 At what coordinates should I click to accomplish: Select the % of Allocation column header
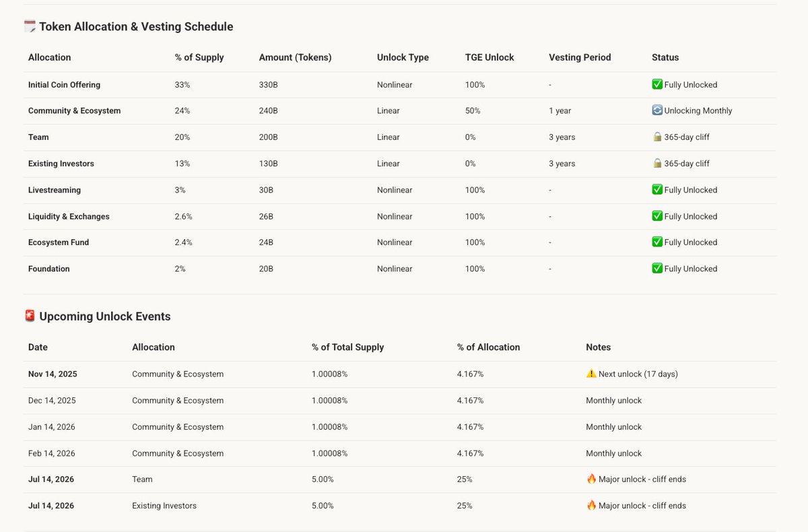coord(488,347)
